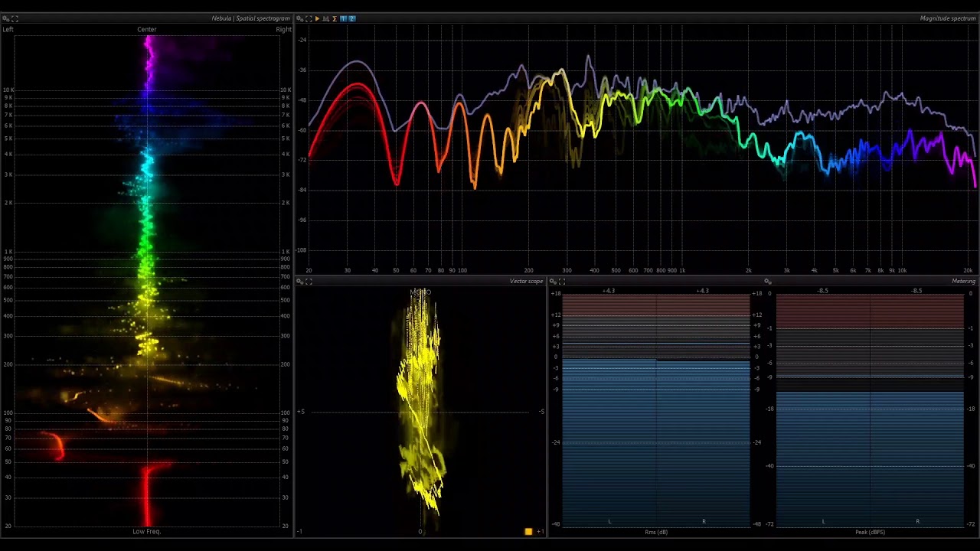This screenshot has width=980, height=551.
Task: Click the "Peak (dBFS)" meter label
Action: [x=870, y=532]
